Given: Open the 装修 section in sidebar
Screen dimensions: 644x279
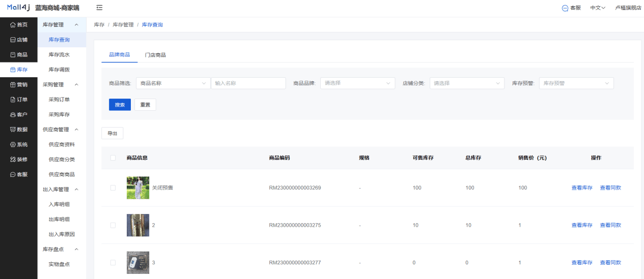Looking at the screenshot, I should pyautogui.click(x=19, y=160).
